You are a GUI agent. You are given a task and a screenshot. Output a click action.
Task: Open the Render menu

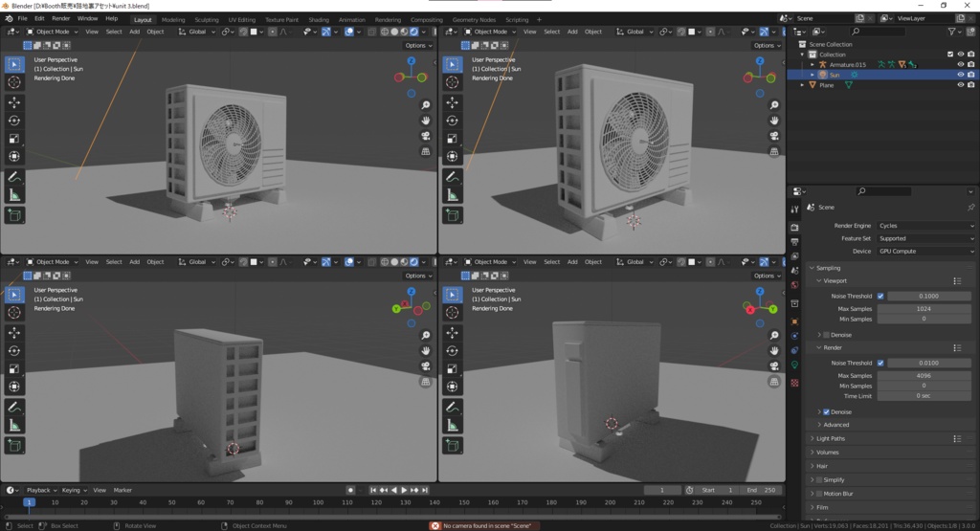(60, 19)
